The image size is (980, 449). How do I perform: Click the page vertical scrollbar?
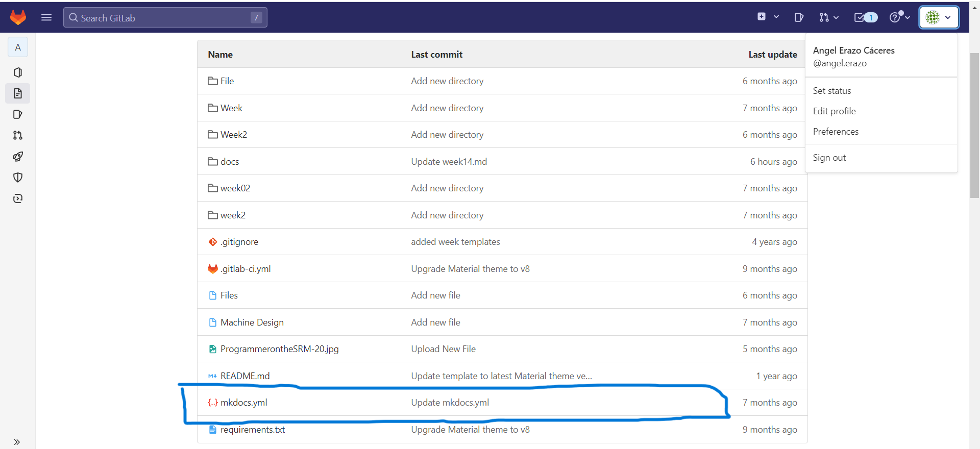click(974, 125)
